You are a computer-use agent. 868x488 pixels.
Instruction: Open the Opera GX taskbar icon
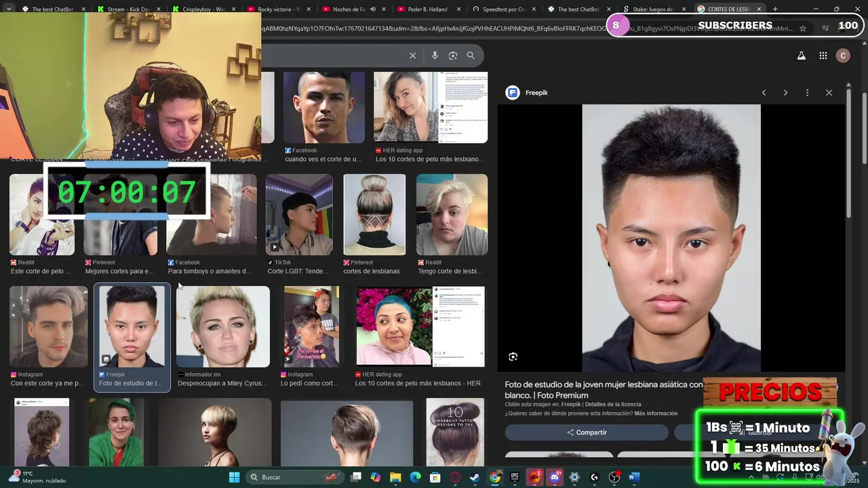point(455,477)
